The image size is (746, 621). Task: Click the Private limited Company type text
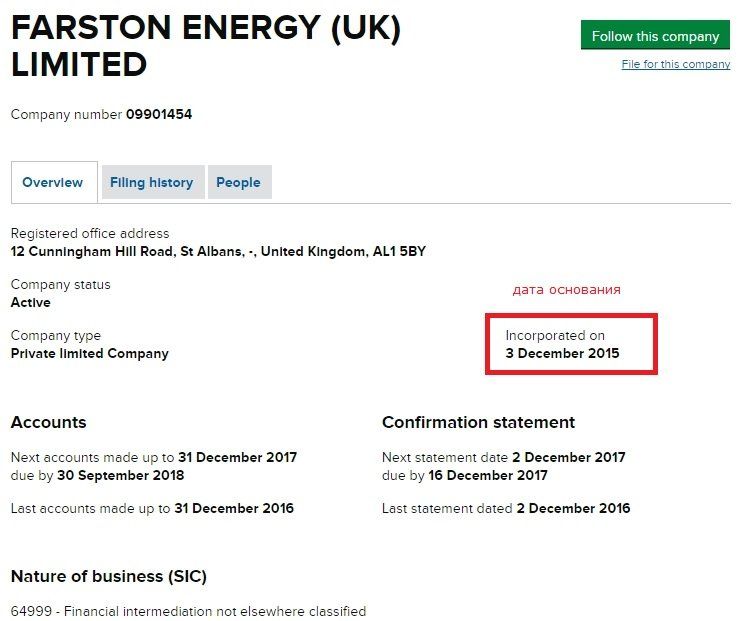click(x=90, y=353)
